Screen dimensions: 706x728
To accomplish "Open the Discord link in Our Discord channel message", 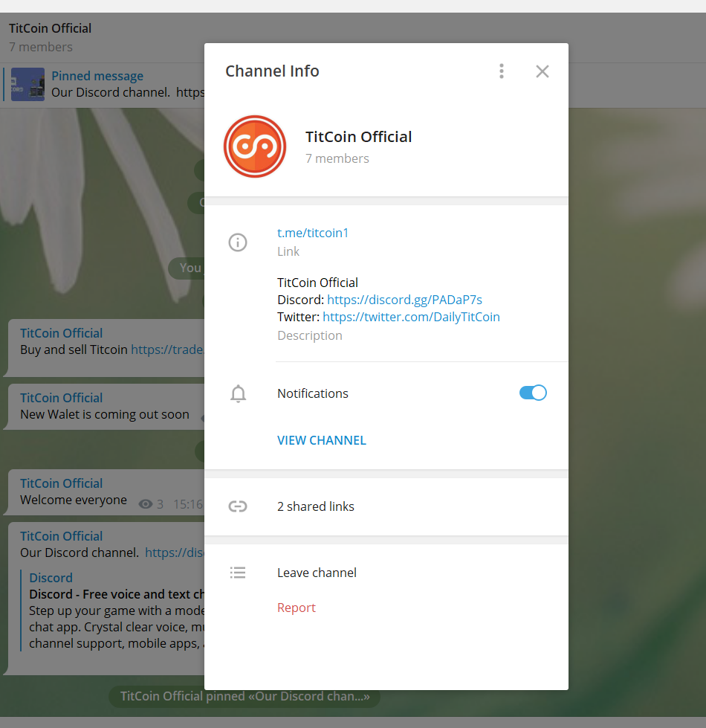I will click(x=175, y=553).
